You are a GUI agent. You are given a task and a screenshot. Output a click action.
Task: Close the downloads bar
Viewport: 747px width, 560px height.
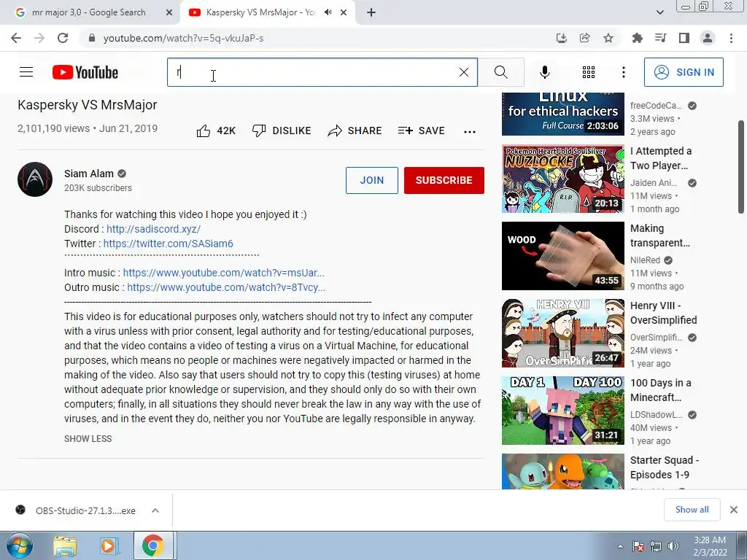[734, 510]
